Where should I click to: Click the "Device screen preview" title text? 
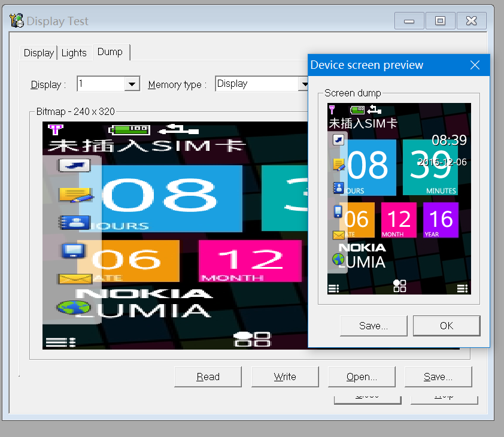(x=367, y=65)
